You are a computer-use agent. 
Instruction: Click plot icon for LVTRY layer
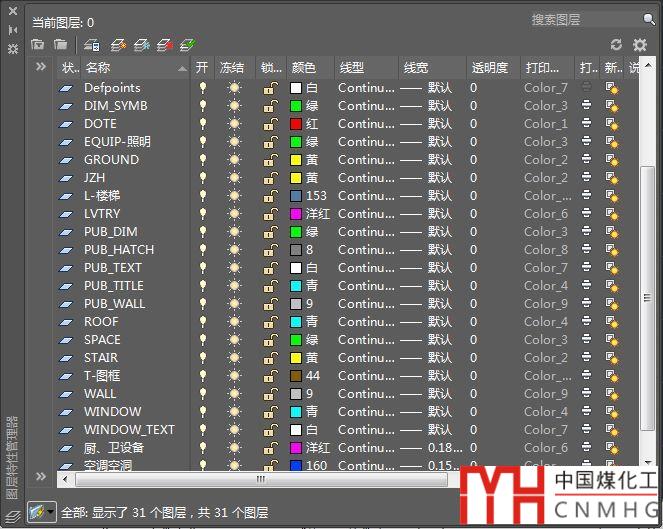tap(586, 213)
